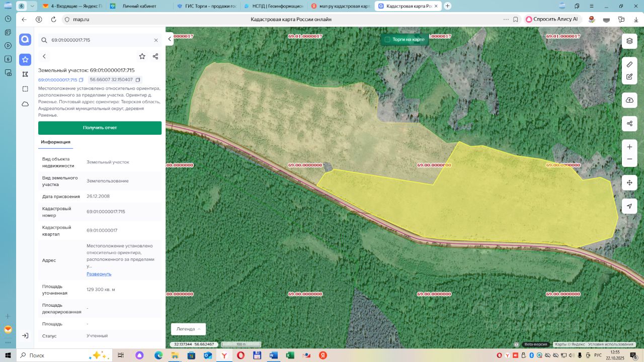This screenshot has height=362, width=644.
Task: Select the "Информация" tab
Action: coord(55,142)
